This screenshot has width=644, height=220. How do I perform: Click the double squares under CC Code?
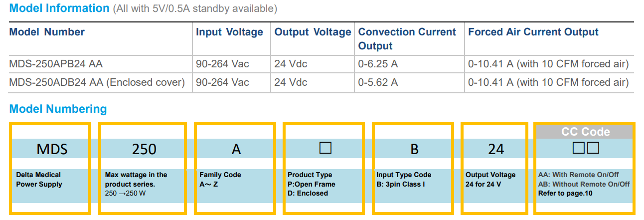[x=586, y=148]
